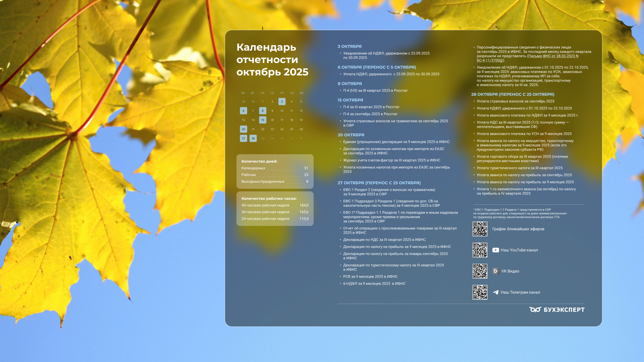Click 'Количество рабочих часов' info box
The height and width of the screenshot is (362, 644).
275,208
